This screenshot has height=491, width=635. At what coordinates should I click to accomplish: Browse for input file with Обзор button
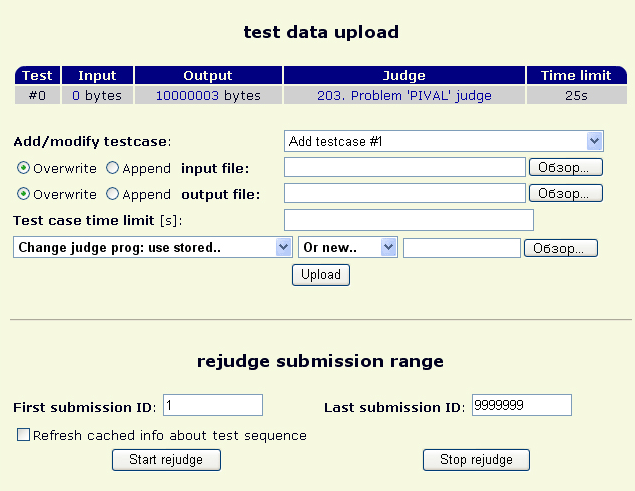566,167
